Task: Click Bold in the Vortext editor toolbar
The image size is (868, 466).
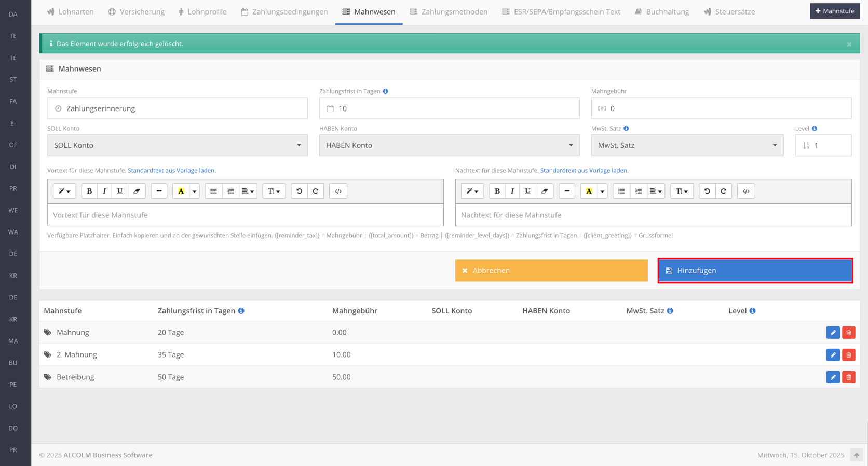Action: tap(89, 191)
